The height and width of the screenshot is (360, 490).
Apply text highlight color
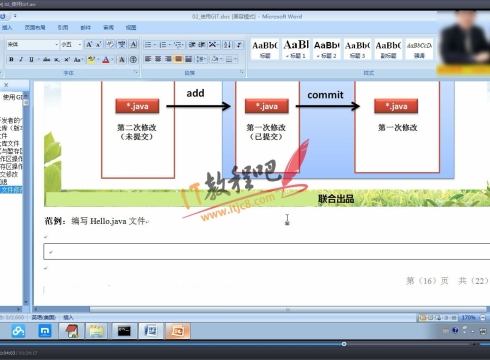(91, 60)
